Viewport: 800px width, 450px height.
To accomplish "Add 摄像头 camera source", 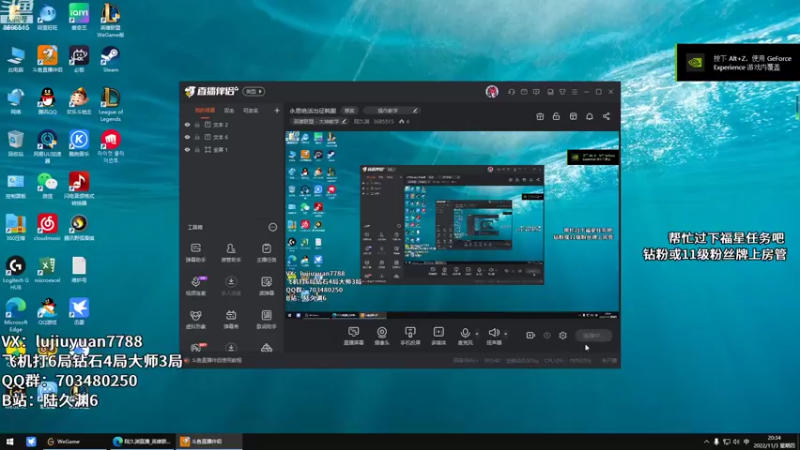I will pyautogui.click(x=382, y=336).
